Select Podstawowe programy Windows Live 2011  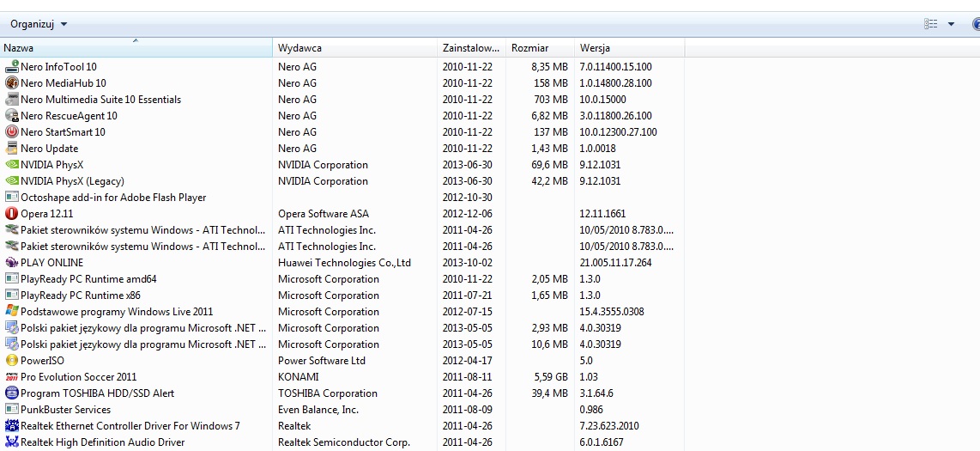[x=117, y=312]
